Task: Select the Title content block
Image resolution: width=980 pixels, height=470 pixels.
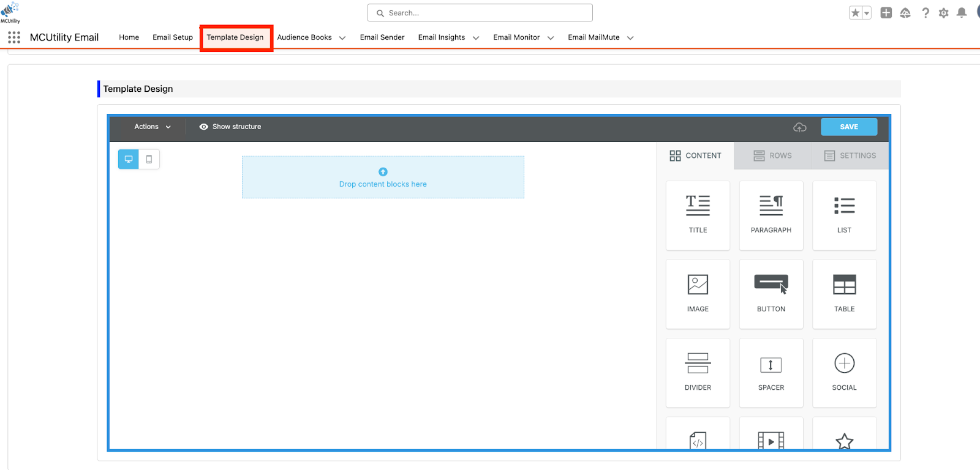Action: 698,215
